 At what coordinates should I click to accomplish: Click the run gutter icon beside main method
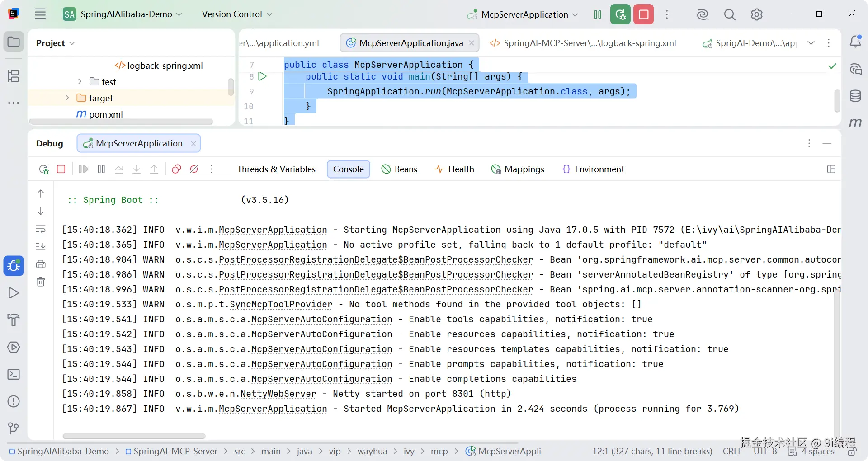point(262,76)
